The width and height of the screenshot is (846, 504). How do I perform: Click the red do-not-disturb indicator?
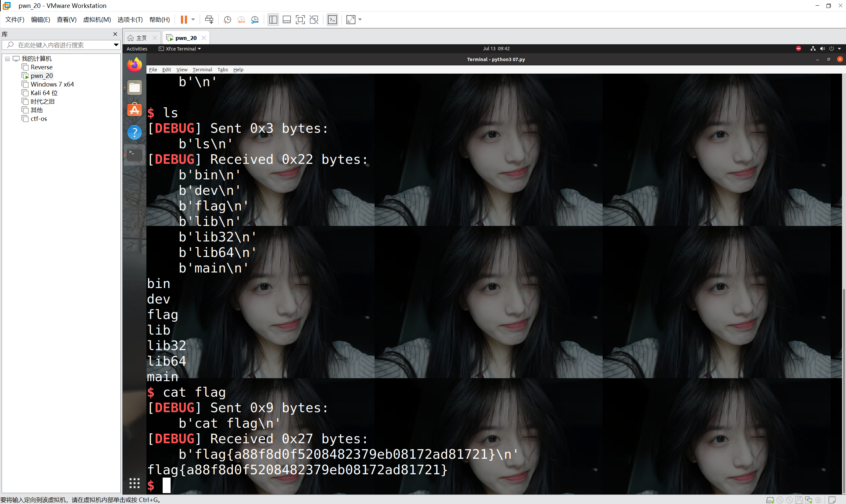click(x=798, y=49)
